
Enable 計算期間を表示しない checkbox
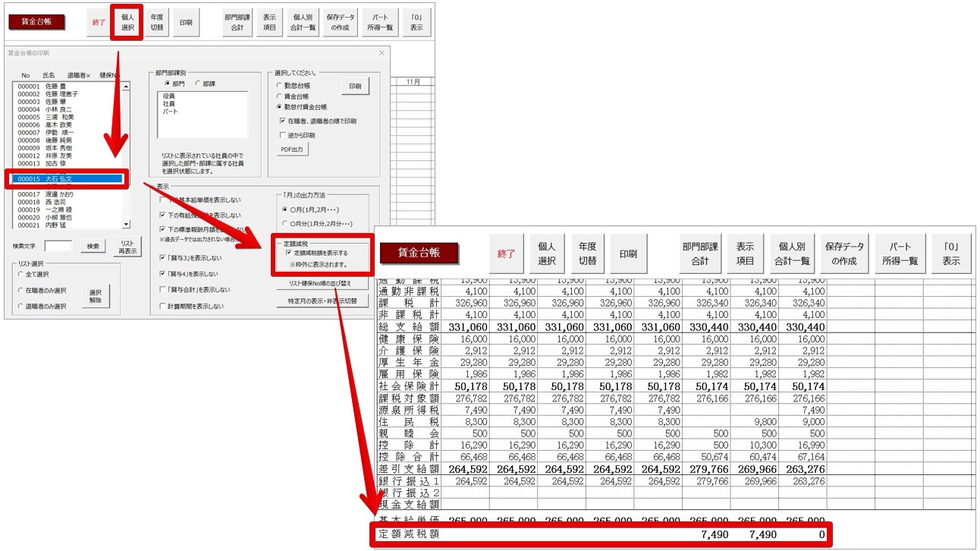pos(162,307)
